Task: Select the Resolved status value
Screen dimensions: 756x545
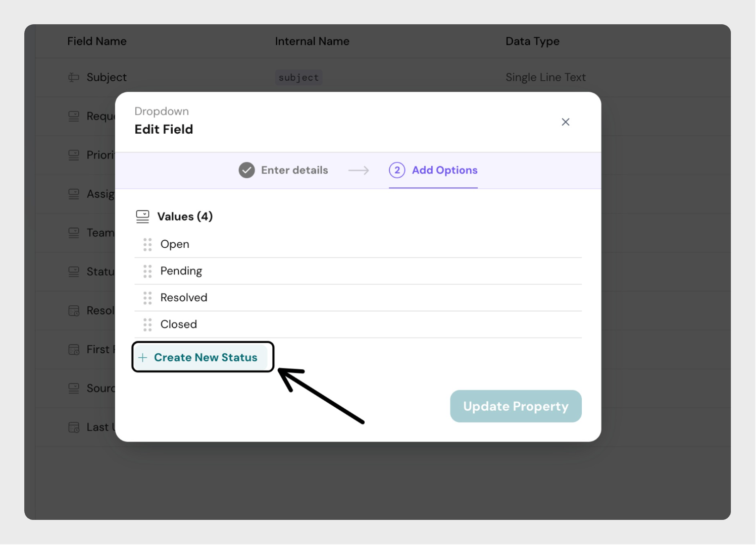Action: 184,298
